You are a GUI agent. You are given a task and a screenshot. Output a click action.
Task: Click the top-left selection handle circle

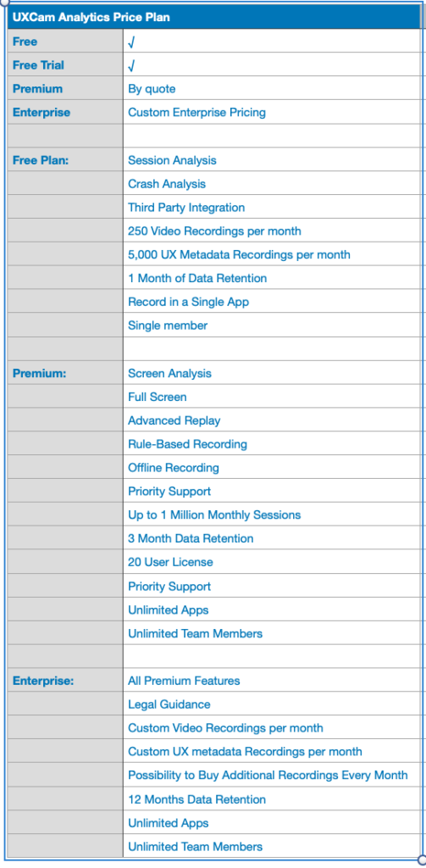[x=3, y=3]
